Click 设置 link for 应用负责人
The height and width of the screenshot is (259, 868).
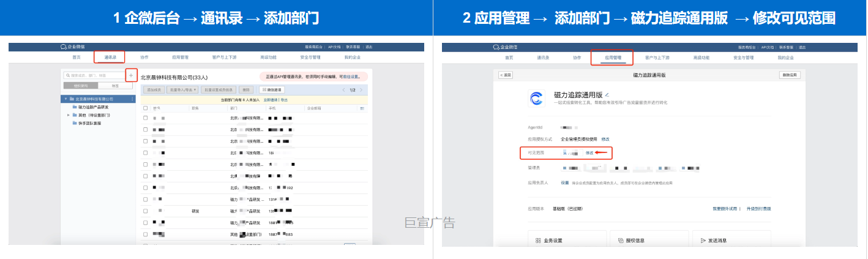565,182
